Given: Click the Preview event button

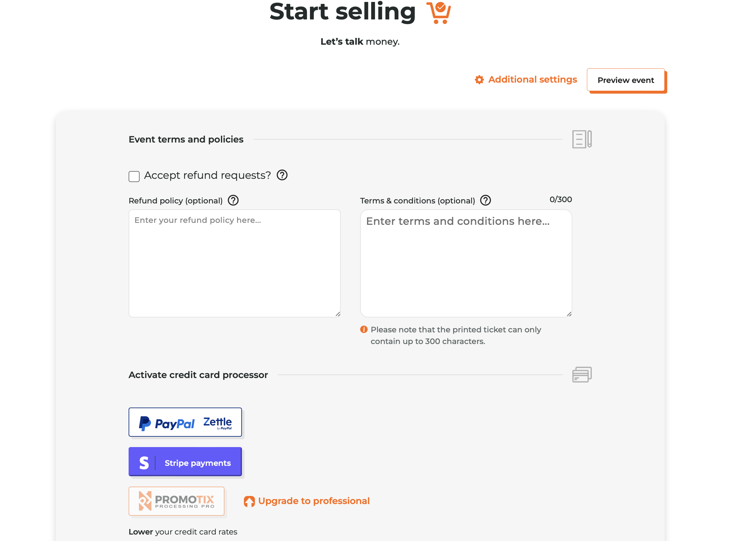Looking at the screenshot, I should pos(625,80).
